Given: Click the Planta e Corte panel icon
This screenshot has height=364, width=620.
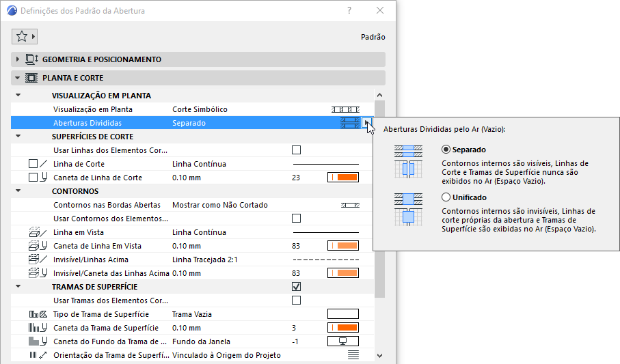Looking at the screenshot, I should click(31, 78).
